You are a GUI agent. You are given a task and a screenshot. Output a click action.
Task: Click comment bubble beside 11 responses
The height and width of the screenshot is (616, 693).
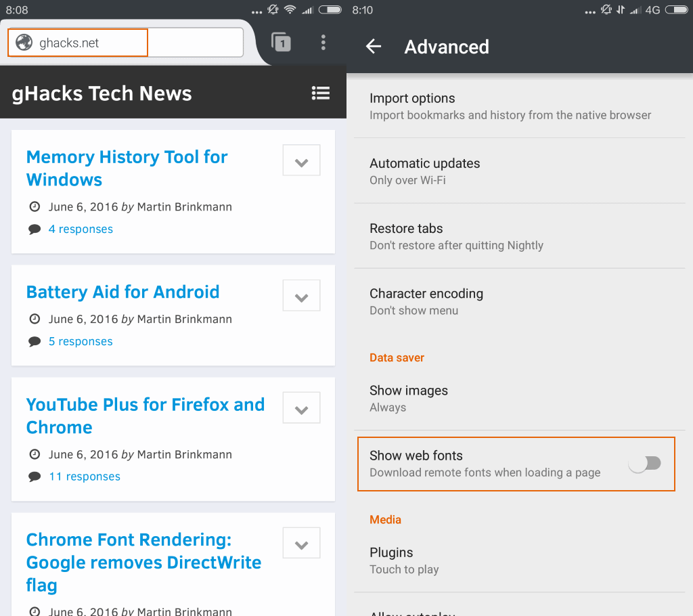pyautogui.click(x=35, y=477)
